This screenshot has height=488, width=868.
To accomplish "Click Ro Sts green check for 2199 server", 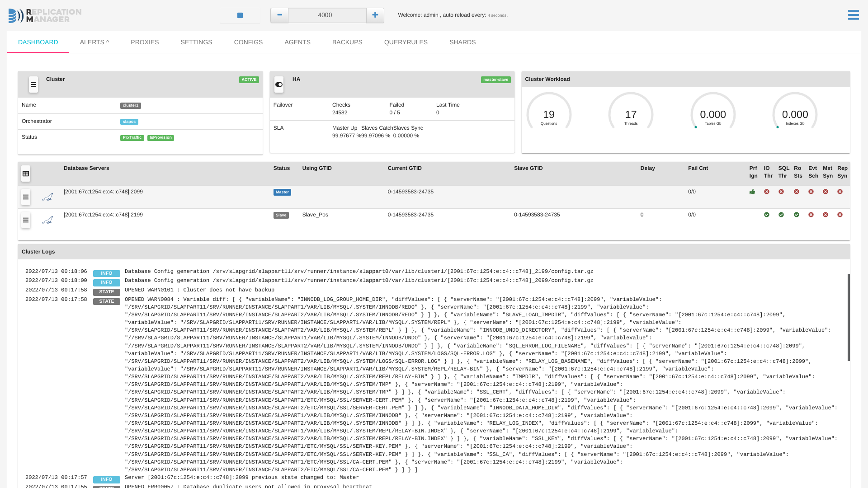I will [797, 215].
